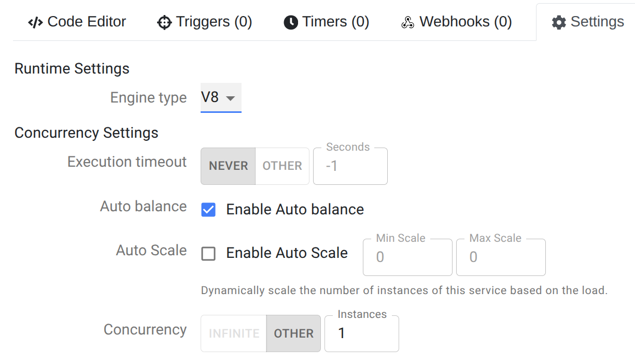Viewport: 635px width, 364px height.
Task: Choose OTHER for Execution timeout
Action: (282, 166)
